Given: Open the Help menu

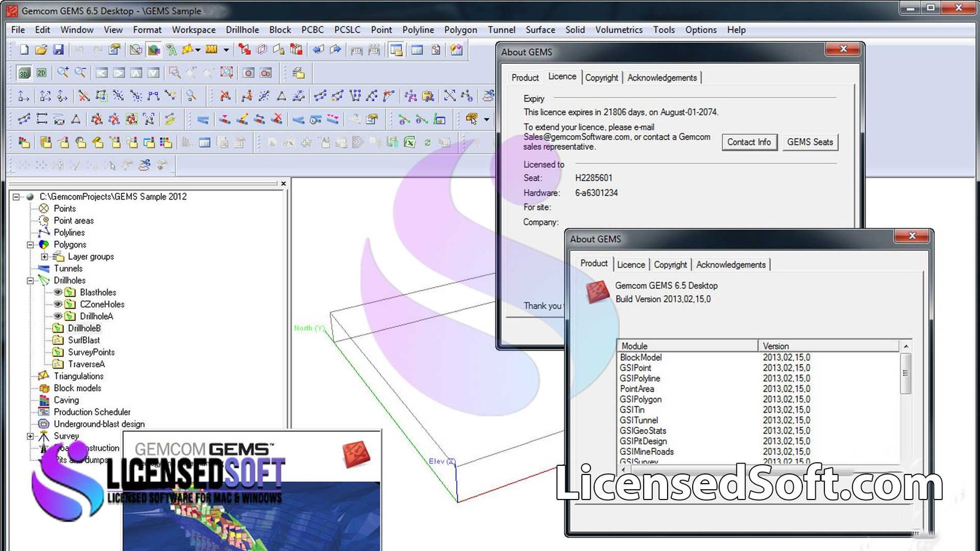Looking at the screenshot, I should tap(736, 29).
